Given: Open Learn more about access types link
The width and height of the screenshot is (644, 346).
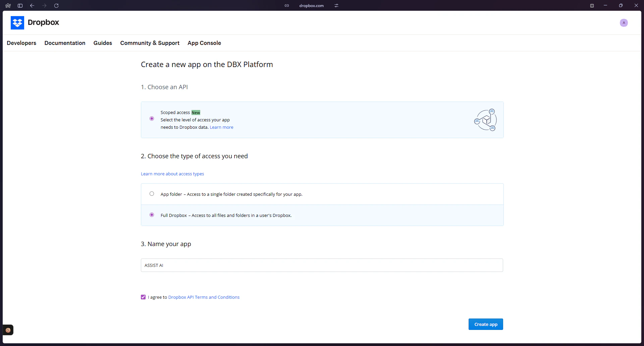Looking at the screenshot, I should [172, 174].
